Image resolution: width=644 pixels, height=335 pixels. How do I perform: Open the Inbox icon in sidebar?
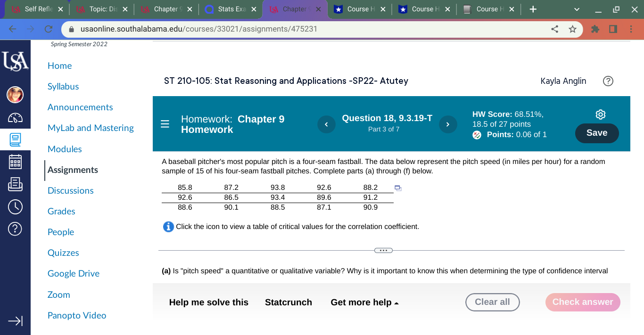click(15, 184)
